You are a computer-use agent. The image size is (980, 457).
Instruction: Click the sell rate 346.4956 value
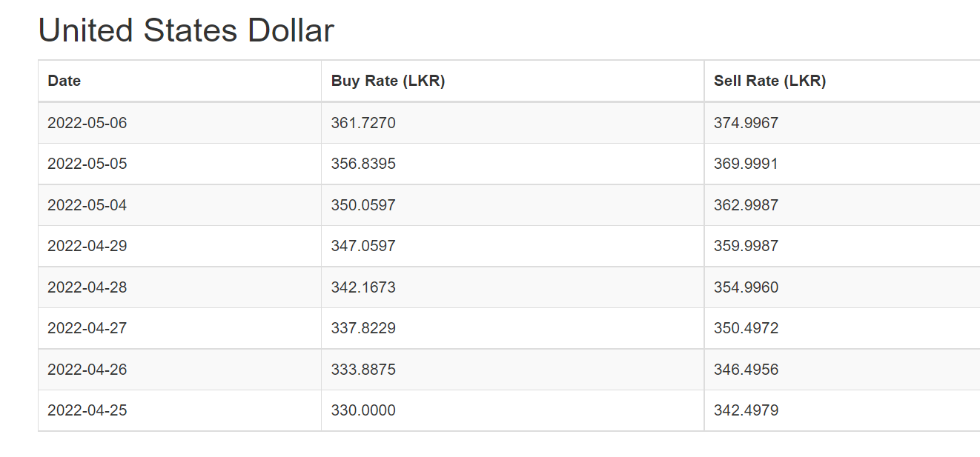pos(746,370)
